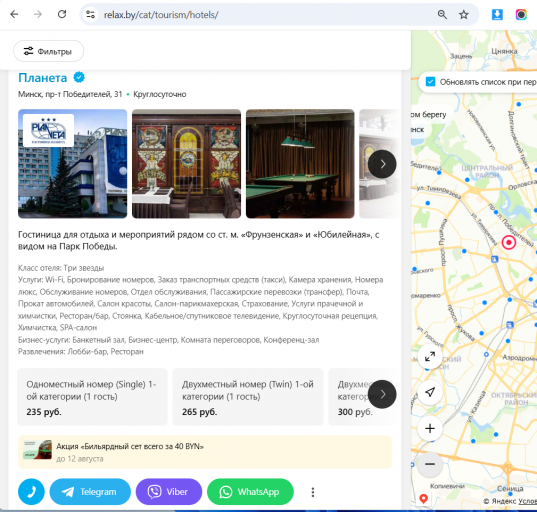Open browser downloads icon
Screen dimensions: 537x512
pos(497,15)
